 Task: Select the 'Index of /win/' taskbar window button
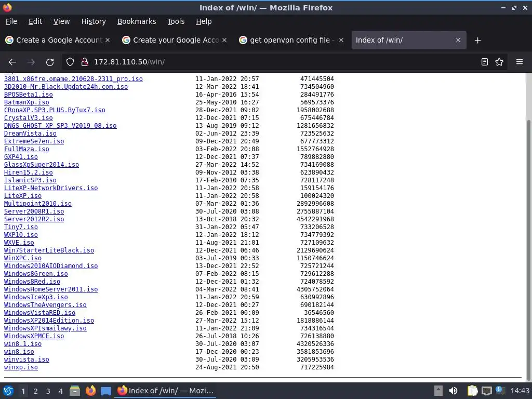tap(166, 391)
